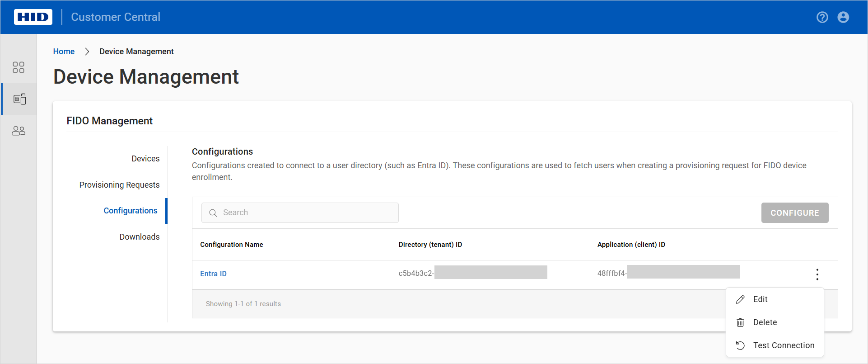Go to Home breadcrumb link
868x364 pixels.
click(64, 52)
